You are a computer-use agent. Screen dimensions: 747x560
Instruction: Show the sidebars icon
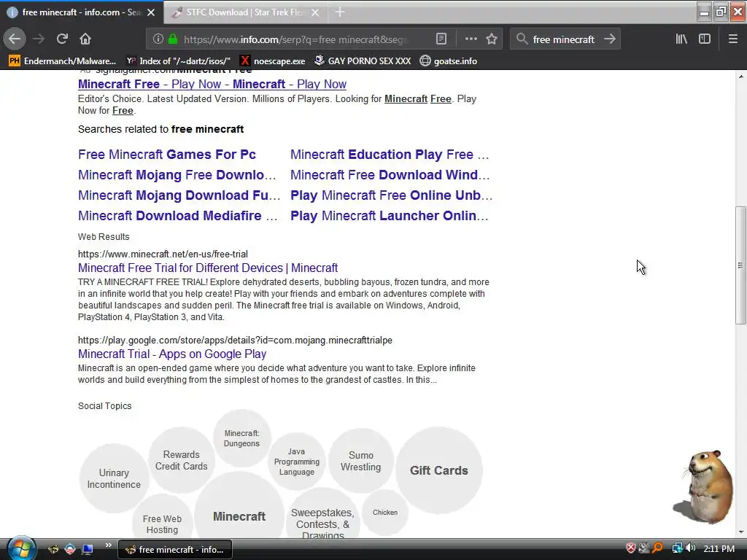click(705, 39)
